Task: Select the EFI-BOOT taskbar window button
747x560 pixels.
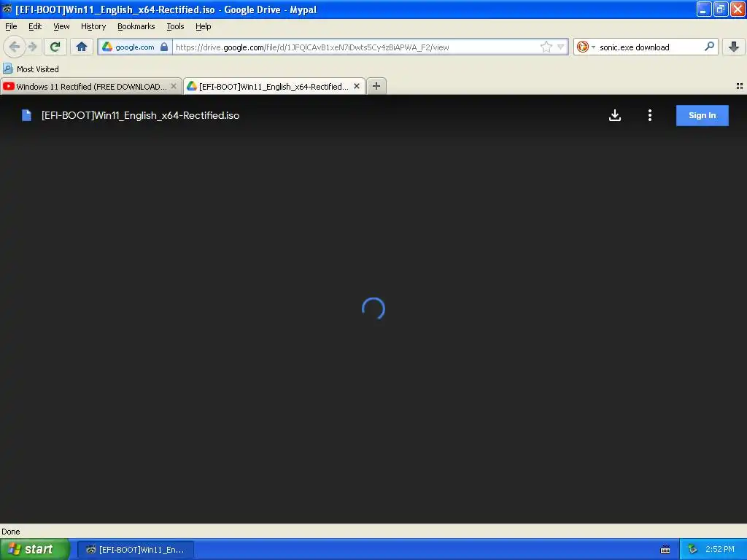Action: click(135, 550)
